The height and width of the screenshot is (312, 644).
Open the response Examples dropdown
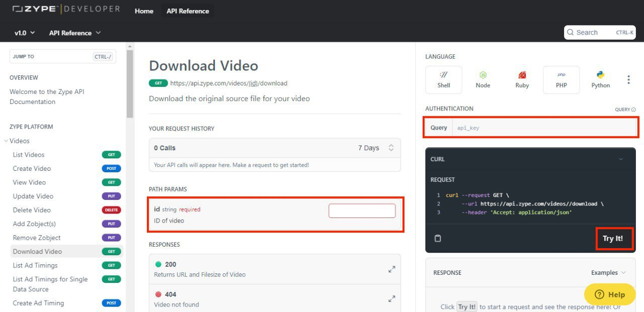tap(609, 273)
